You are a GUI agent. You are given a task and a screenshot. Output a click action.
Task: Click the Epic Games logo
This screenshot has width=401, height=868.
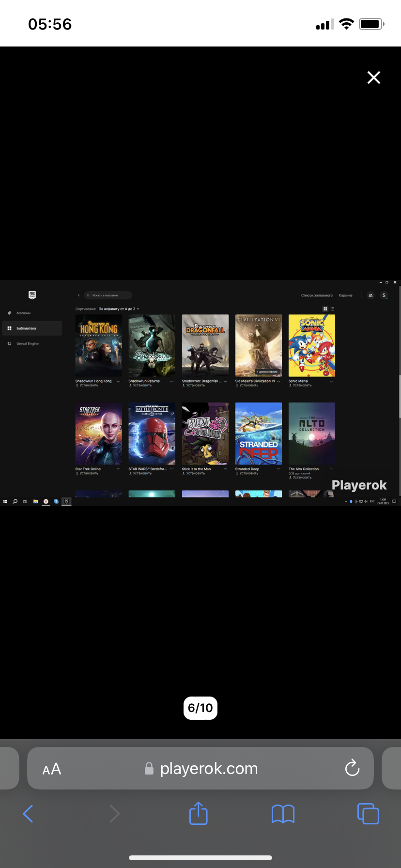(32, 294)
